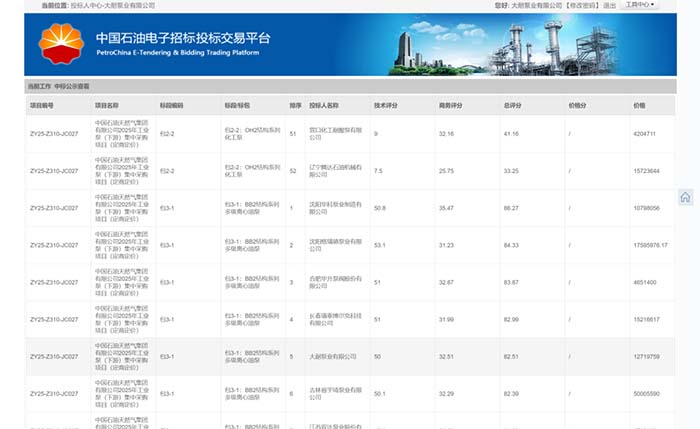Select the total score cell 82.99
The height and width of the screenshot is (429, 700).
[x=511, y=319]
